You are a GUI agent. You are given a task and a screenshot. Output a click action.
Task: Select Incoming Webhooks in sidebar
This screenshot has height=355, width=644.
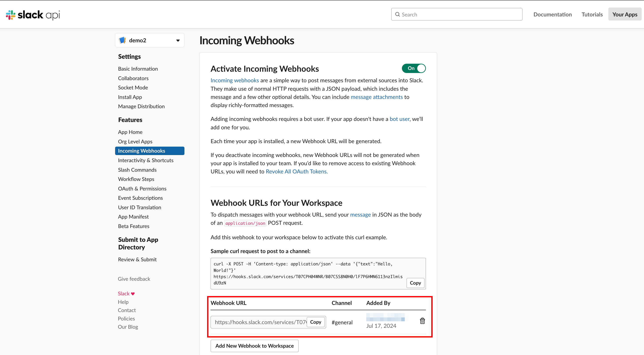click(x=150, y=151)
